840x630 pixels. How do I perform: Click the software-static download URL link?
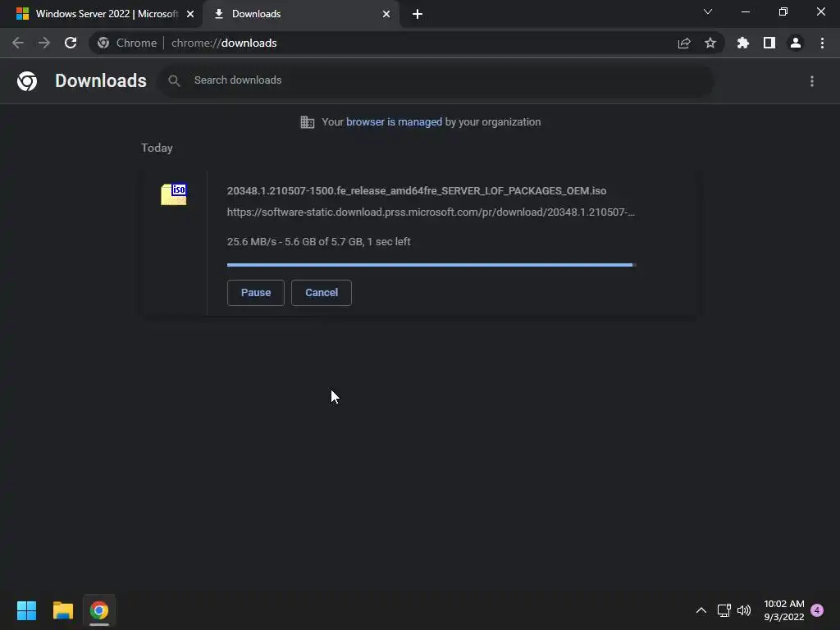pyautogui.click(x=431, y=212)
